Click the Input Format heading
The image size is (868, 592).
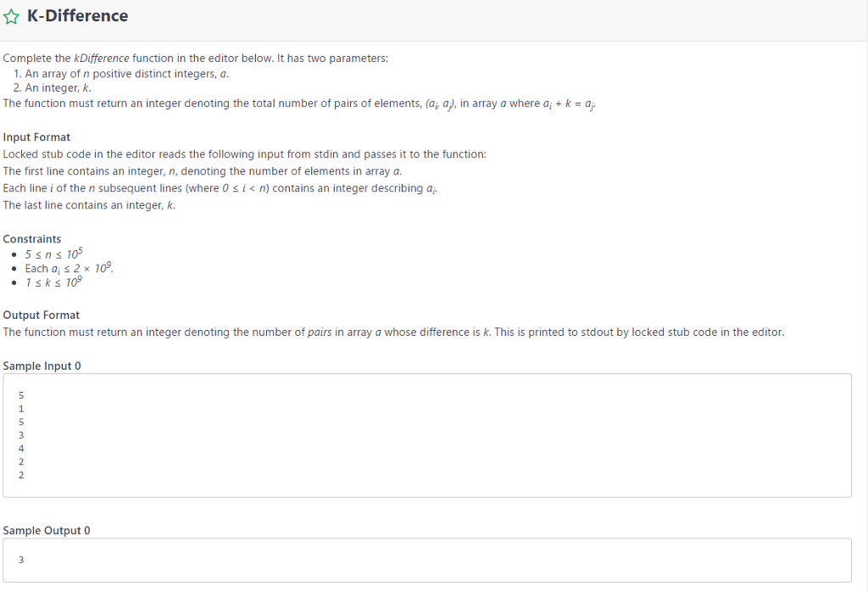pyautogui.click(x=36, y=137)
